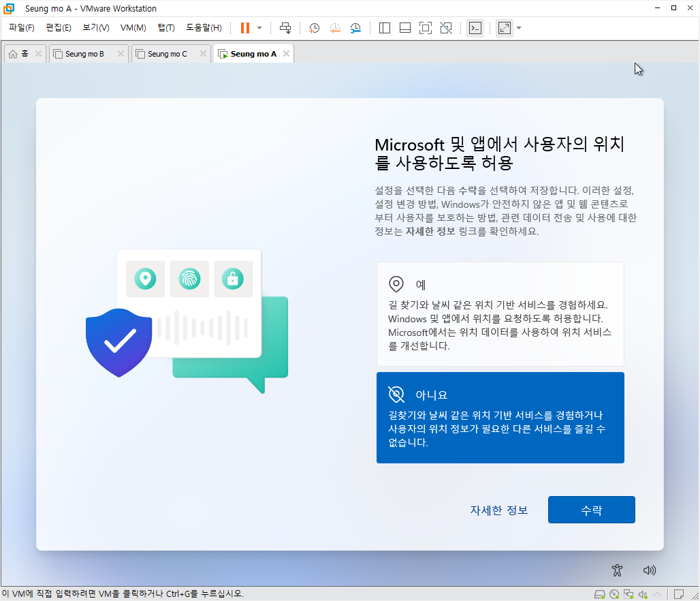Open the 자세한 정보 link
The image size is (700, 601).
(498, 510)
